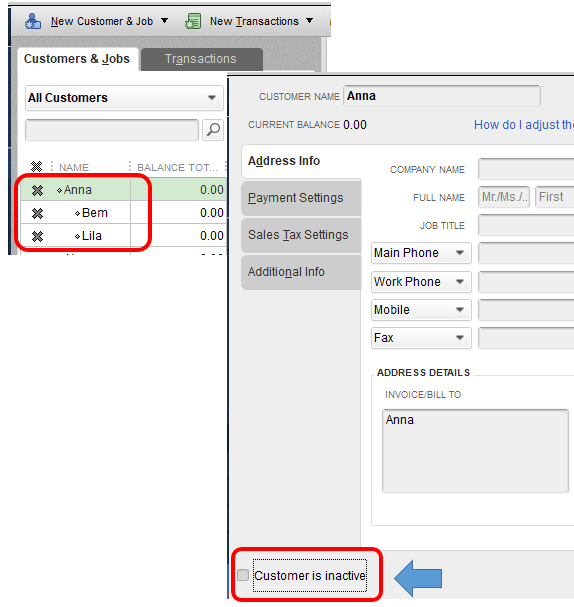Viewport: 574px width, 607px height.
Task: Open the Mobile type dropdown
Action: coord(421,310)
